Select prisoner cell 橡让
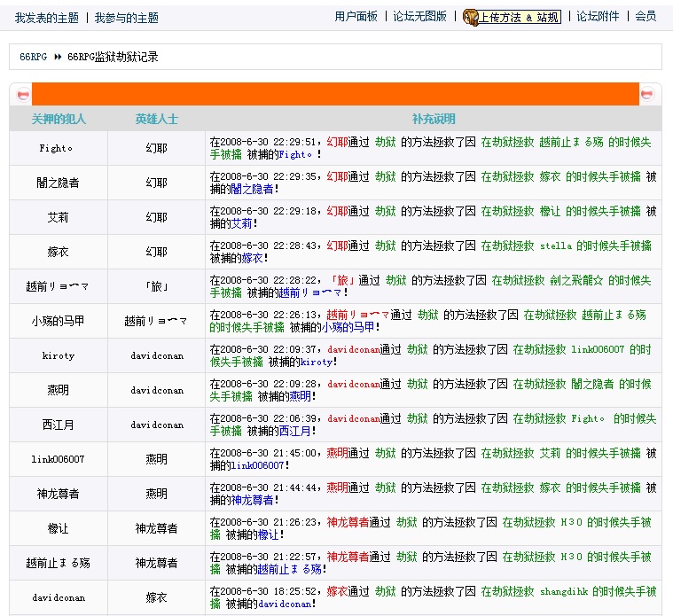This screenshot has height=616, width=673. click(x=59, y=528)
